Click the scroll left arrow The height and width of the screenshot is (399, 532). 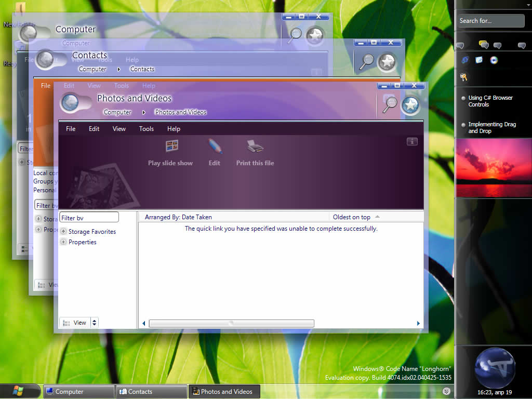[144, 323]
